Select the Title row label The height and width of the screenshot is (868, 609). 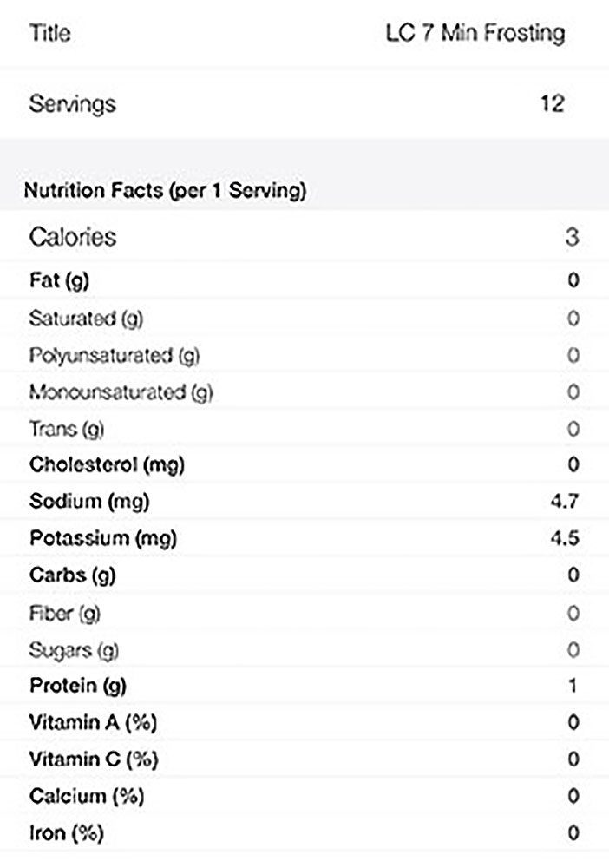(49, 33)
